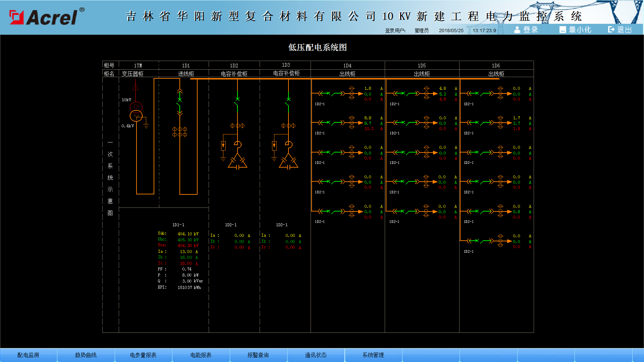Toggle first 1D4 outgoing feeder breaker
The height and width of the screenshot is (362, 644).
pos(332,94)
